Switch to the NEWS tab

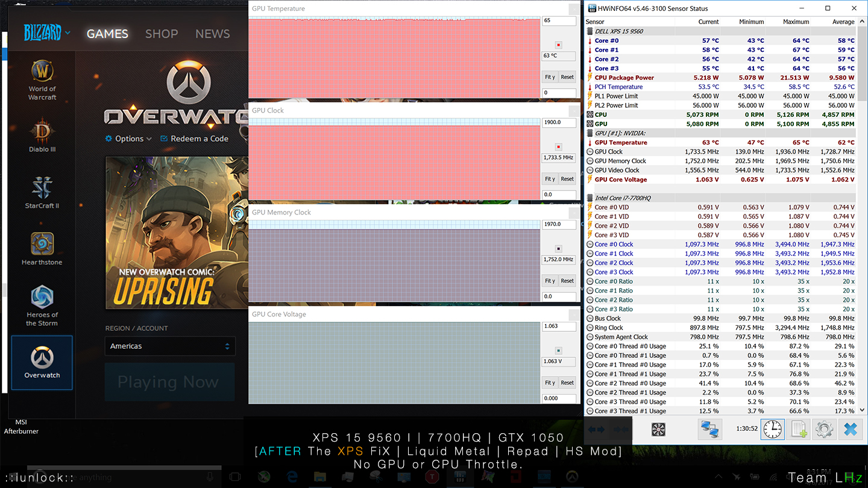tap(212, 34)
